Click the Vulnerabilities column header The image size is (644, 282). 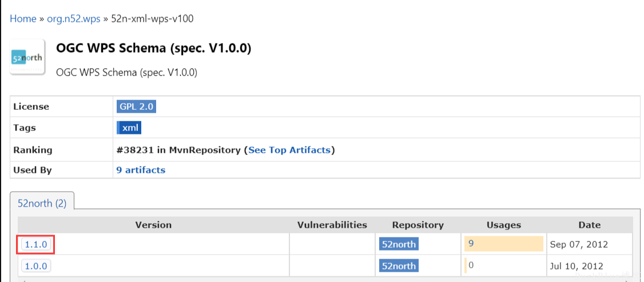point(332,225)
